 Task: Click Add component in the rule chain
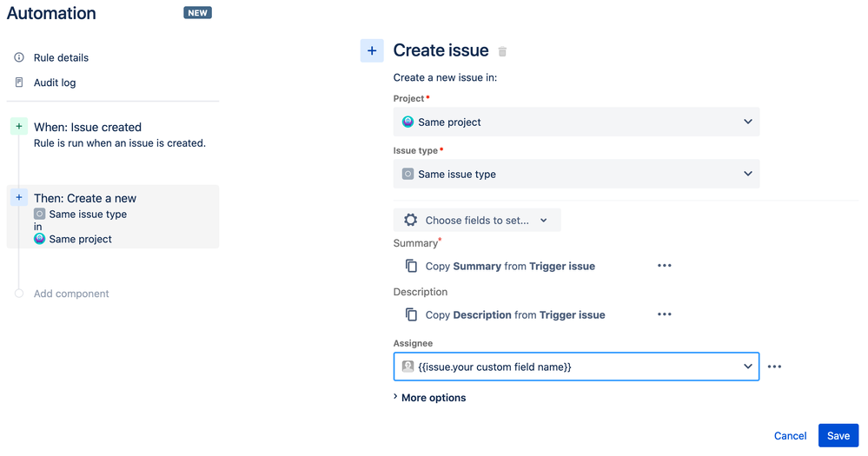click(71, 294)
